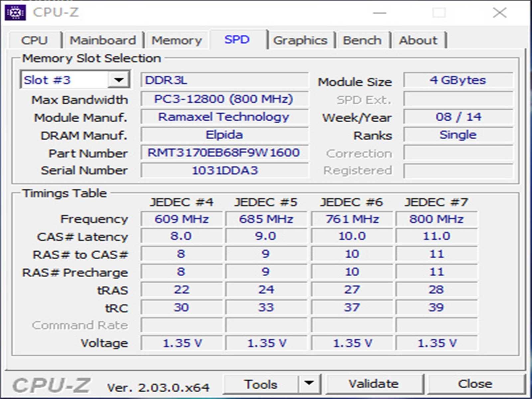Click tRAS value 28
Image resolution: width=532 pixels, height=399 pixels.
[436, 290]
